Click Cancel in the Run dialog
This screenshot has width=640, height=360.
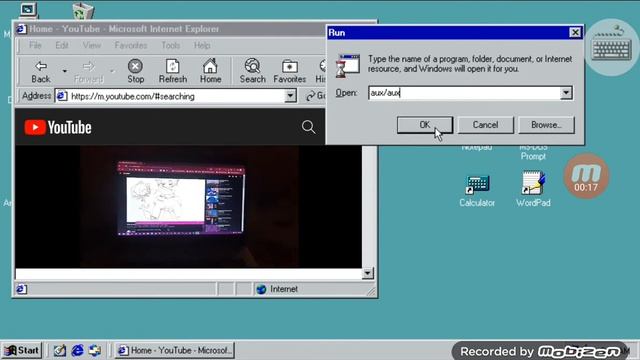[x=485, y=125]
